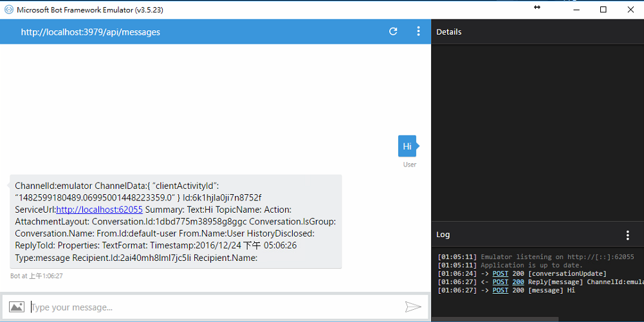The image size is (644, 322).
Task: Click the Log panel horizontal scrollbar
Action: [495, 319]
